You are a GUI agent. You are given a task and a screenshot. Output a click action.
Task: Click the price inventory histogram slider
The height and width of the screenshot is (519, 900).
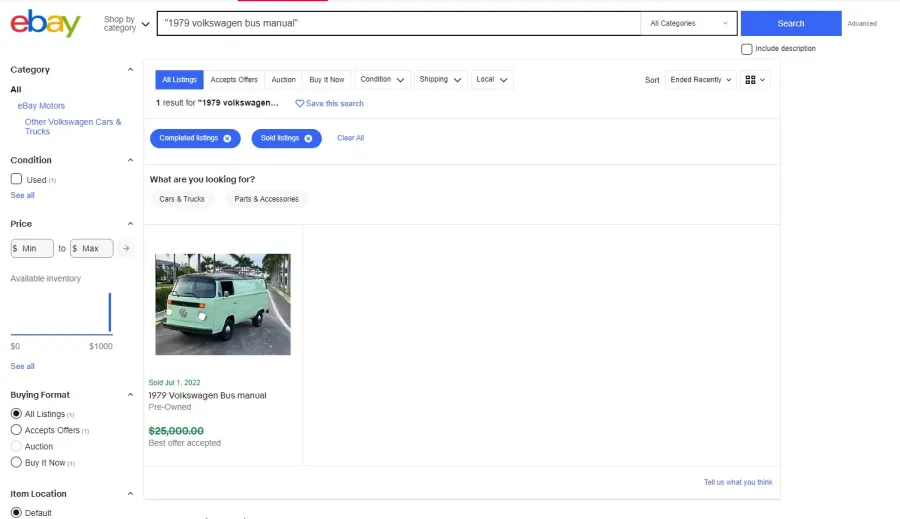coord(61,313)
